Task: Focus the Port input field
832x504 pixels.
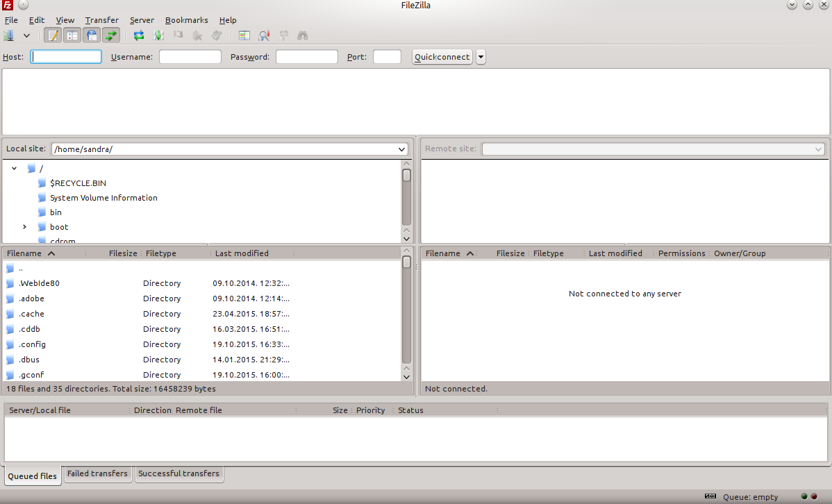Action: pyautogui.click(x=387, y=57)
